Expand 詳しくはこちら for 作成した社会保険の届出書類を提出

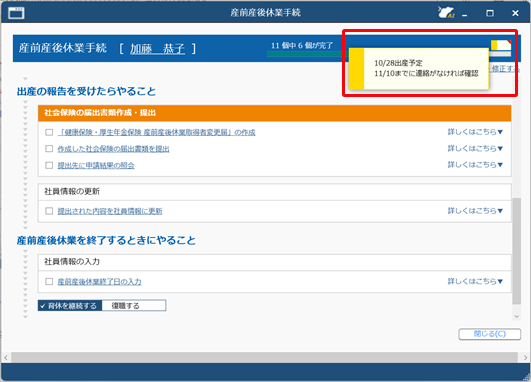(475, 148)
